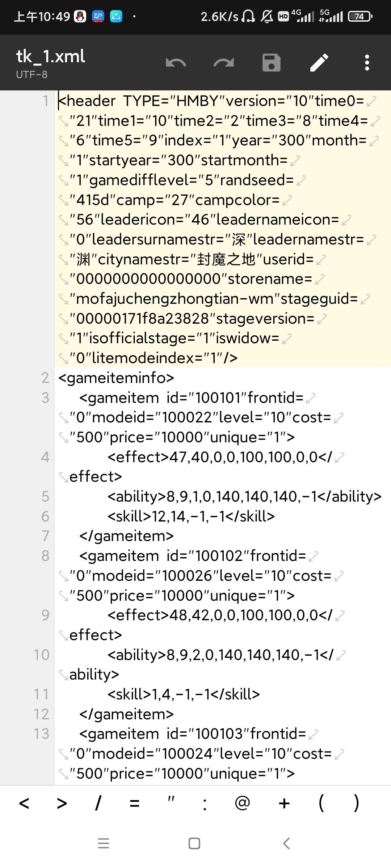This screenshot has height=868, width=391.
Task: Tap the redo arrow icon
Action: (x=223, y=63)
